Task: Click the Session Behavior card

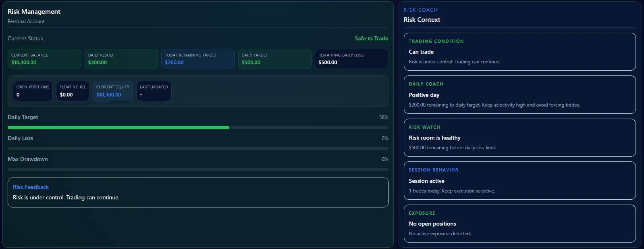Action: pyautogui.click(x=519, y=181)
